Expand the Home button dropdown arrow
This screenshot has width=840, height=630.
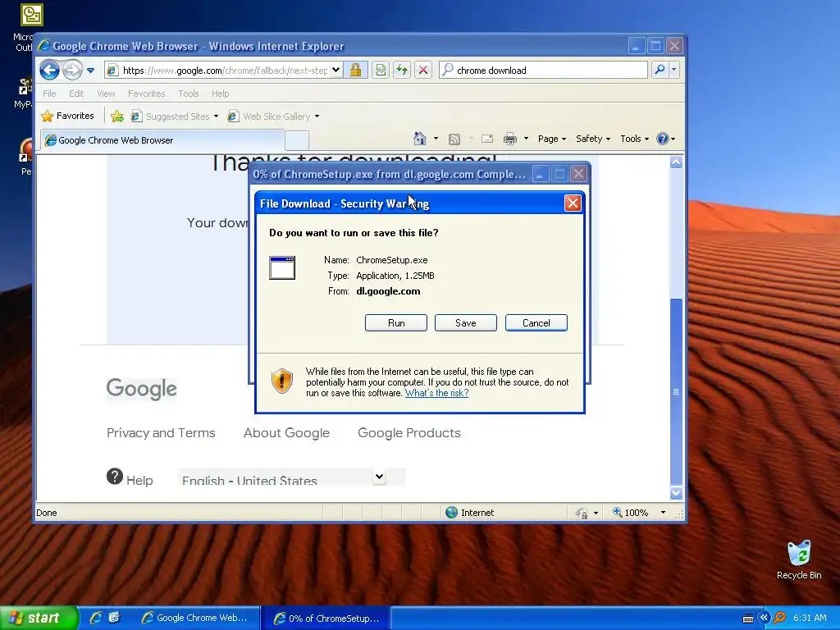pyautogui.click(x=436, y=139)
